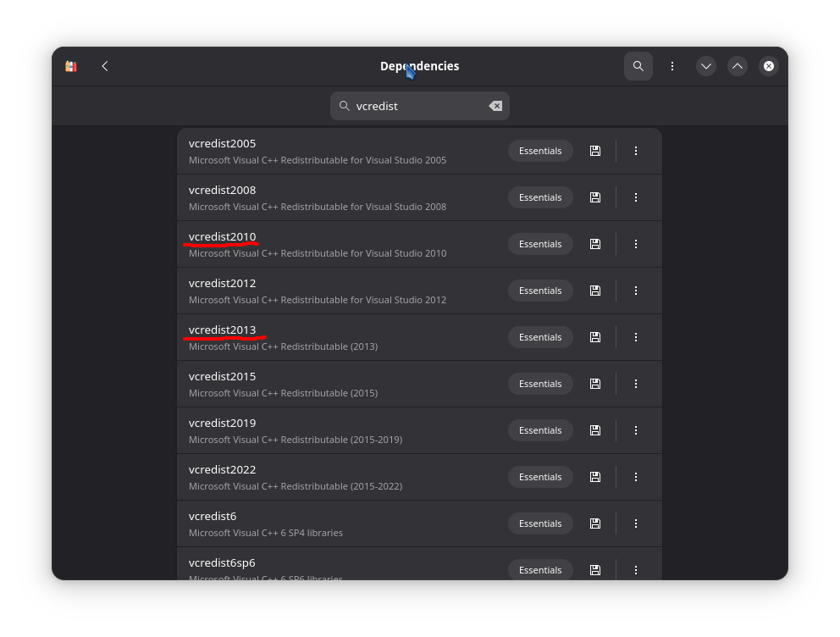The width and height of the screenshot is (840, 637).
Task: Select the vcredist2022 dependency name
Action: tap(223, 470)
